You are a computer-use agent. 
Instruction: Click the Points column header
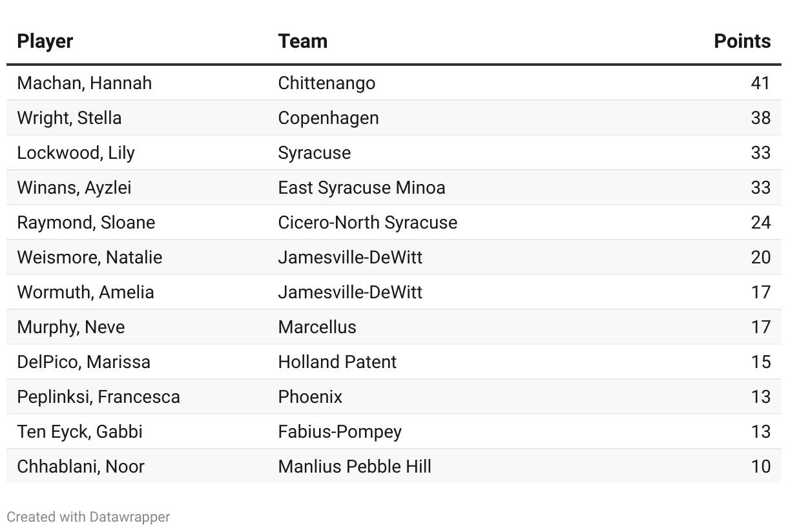pos(742,41)
